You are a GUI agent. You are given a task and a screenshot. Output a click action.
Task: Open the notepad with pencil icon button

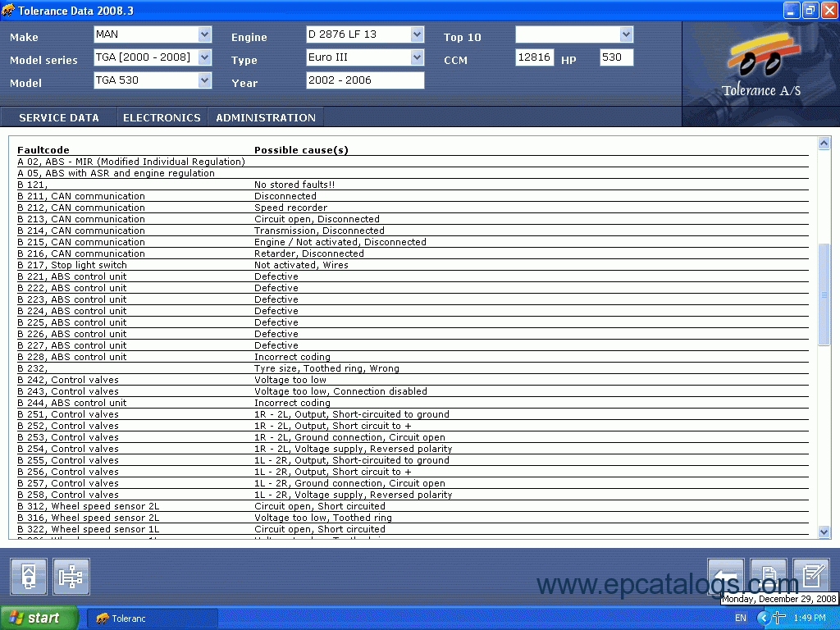point(811,577)
